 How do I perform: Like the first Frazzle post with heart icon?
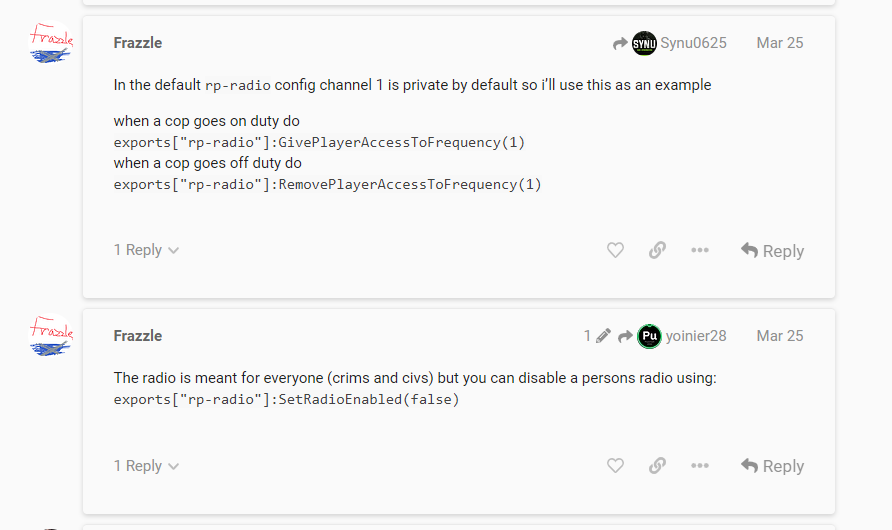click(615, 250)
